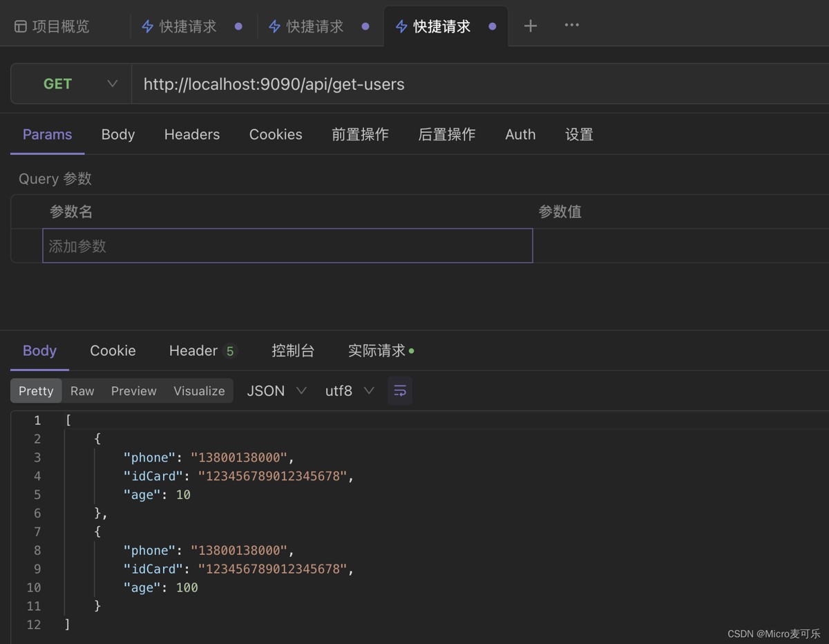This screenshot has width=829, height=644.
Task: Switch response view to Raw
Action: pos(82,391)
